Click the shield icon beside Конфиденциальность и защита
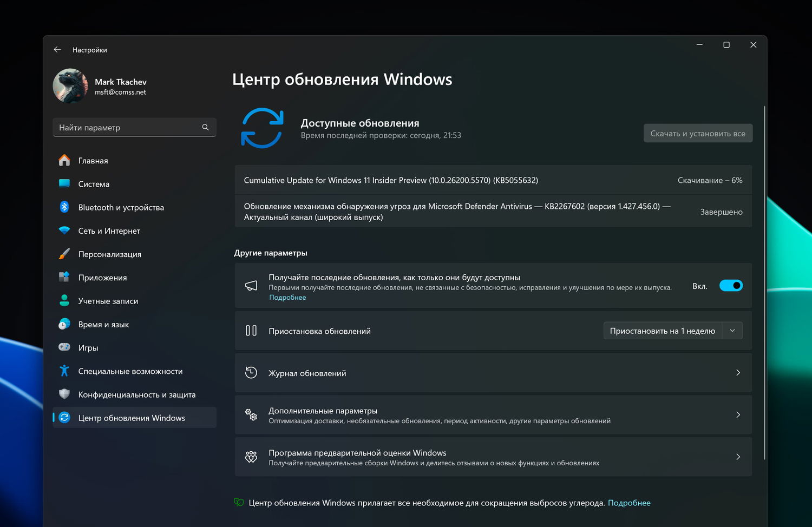 pos(64,394)
